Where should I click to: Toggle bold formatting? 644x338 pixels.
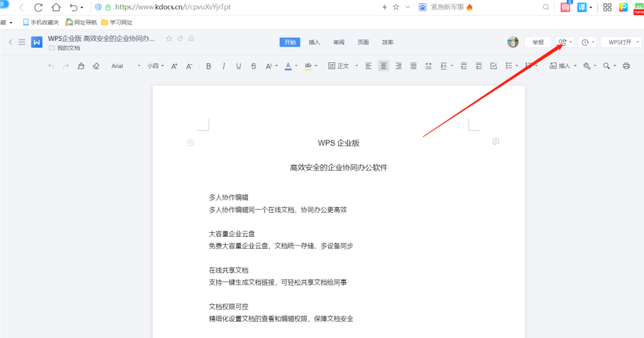click(209, 66)
